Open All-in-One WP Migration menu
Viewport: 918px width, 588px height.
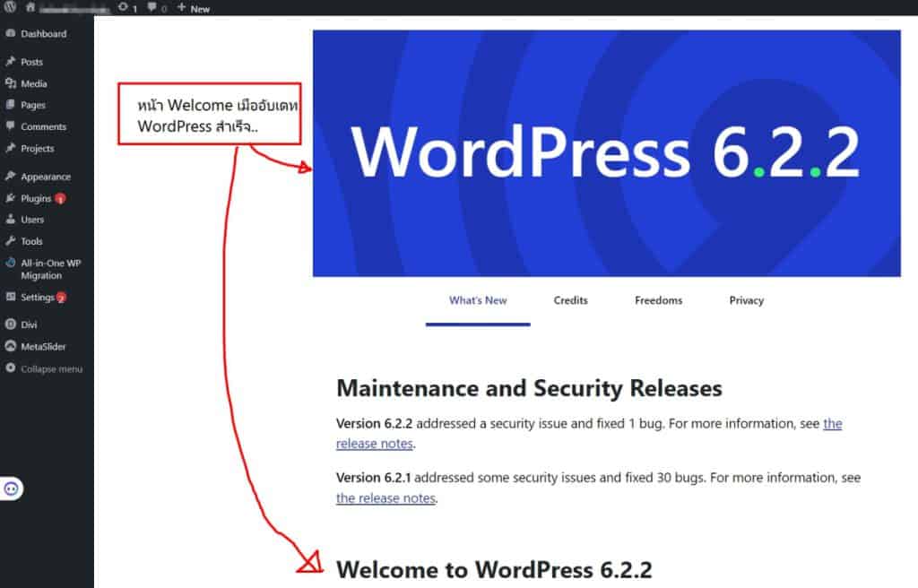pyautogui.click(x=51, y=270)
